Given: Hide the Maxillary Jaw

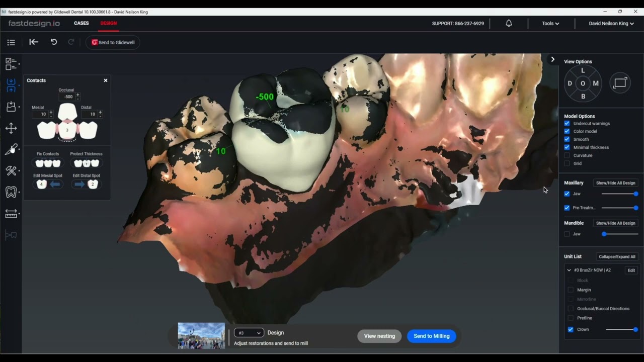Looking at the screenshot, I should 567,194.
